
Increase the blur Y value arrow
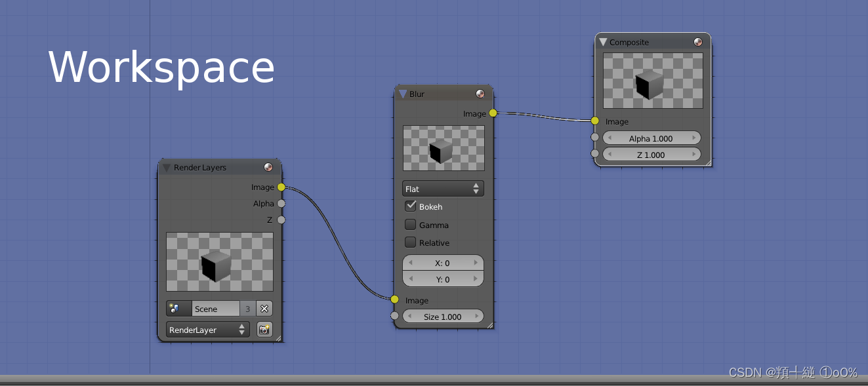tap(476, 279)
